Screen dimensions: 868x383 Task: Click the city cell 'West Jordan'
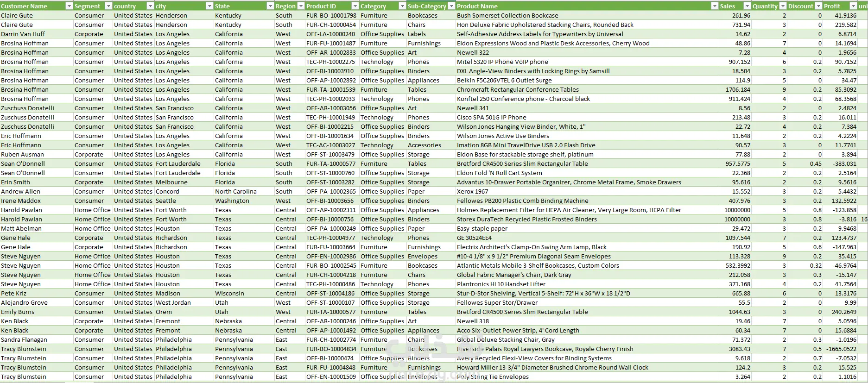pos(184,302)
